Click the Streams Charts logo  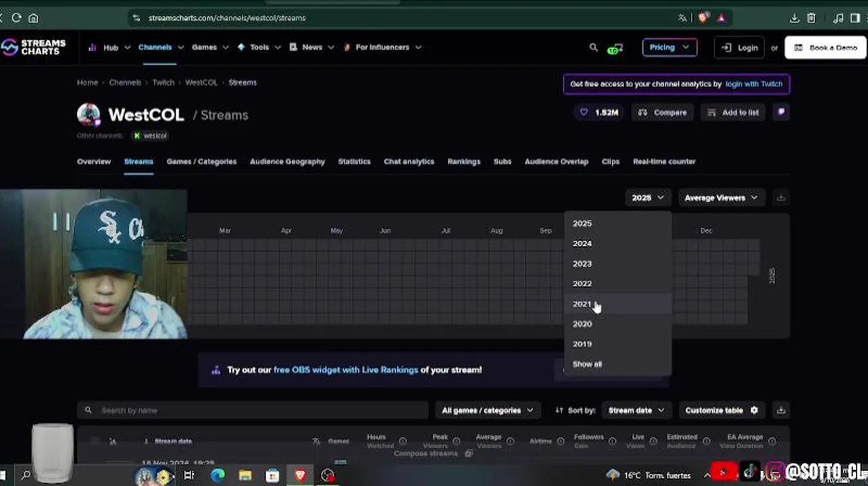[34, 47]
